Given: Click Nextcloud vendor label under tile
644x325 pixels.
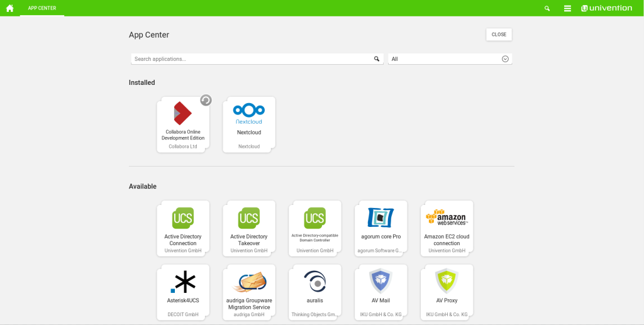Looking at the screenshot, I should pyautogui.click(x=249, y=146).
